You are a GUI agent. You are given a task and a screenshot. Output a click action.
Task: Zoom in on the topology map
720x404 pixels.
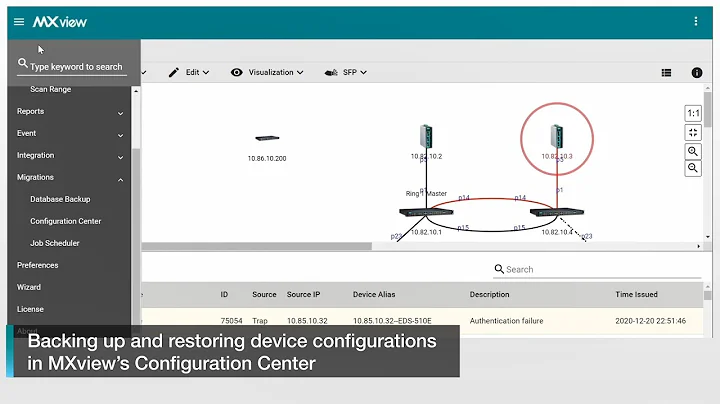click(693, 151)
